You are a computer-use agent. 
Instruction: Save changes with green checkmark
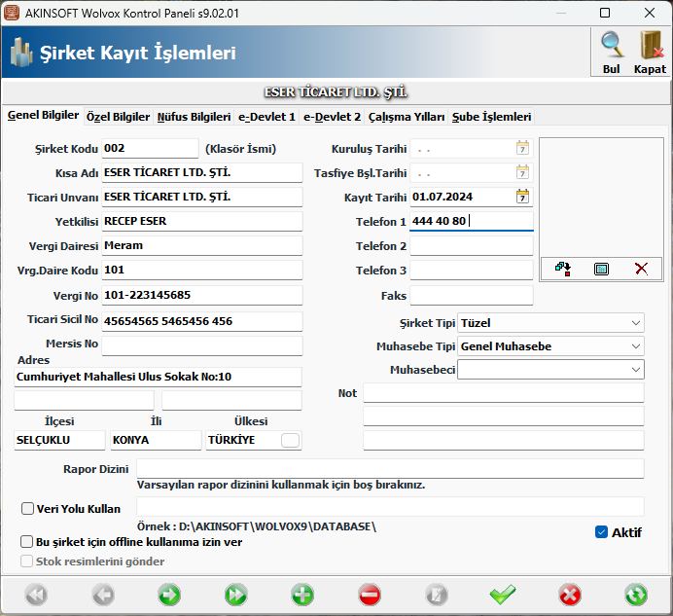point(503,595)
